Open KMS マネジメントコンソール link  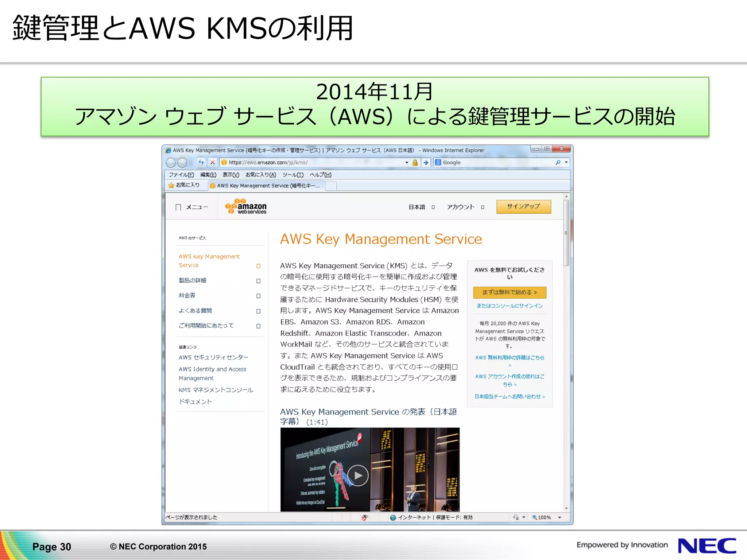pyautogui.click(x=216, y=390)
